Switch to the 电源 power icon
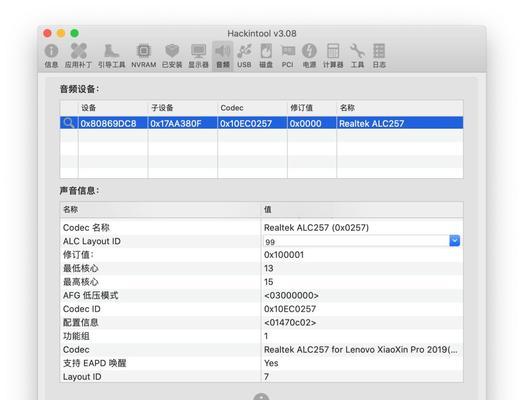 tap(309, 55)
